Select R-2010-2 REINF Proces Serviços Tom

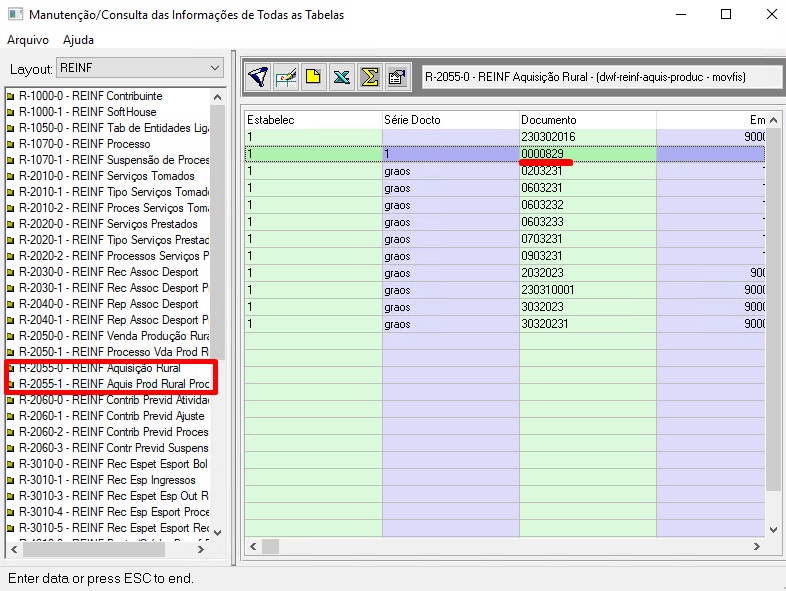point(114,208)
